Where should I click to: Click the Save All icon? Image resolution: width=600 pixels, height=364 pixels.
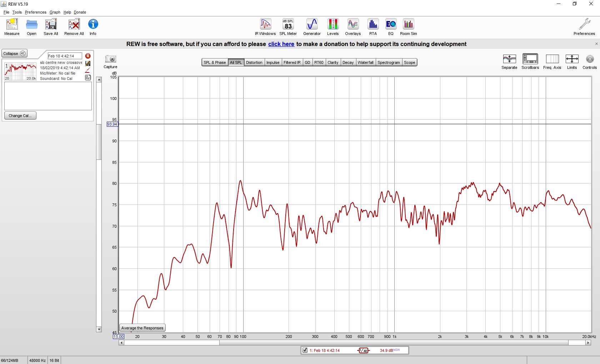point(51,27)
